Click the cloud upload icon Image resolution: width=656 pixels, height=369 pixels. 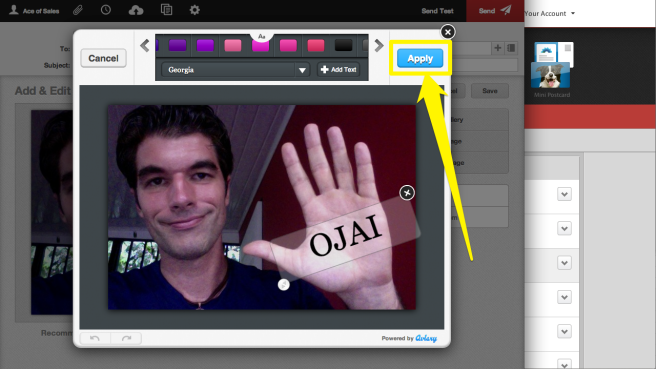[x=136, y=10]
